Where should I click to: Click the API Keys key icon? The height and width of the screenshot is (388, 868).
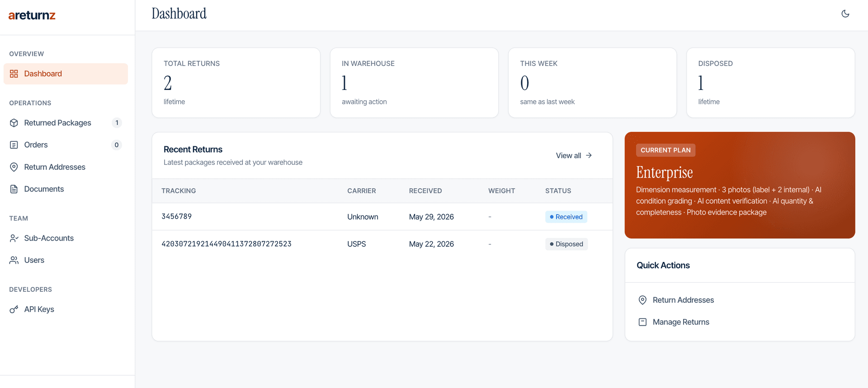pyautogui.click(x=14, y=309)
